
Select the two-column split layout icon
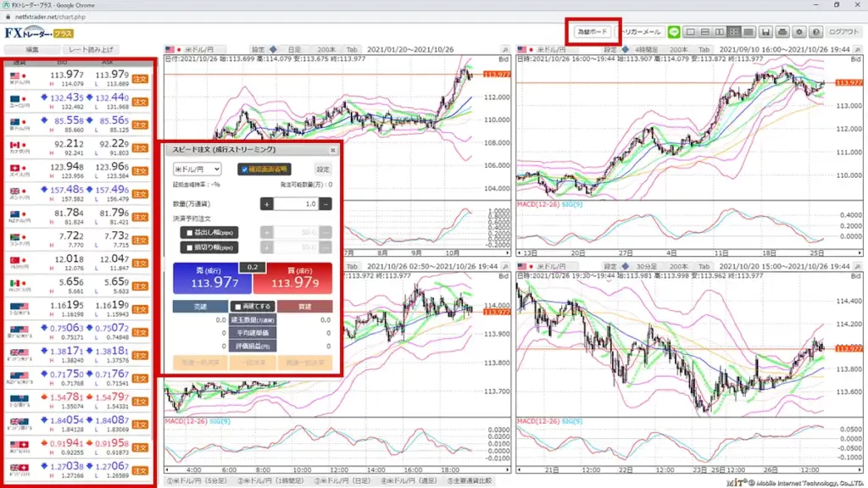[720, 32]
